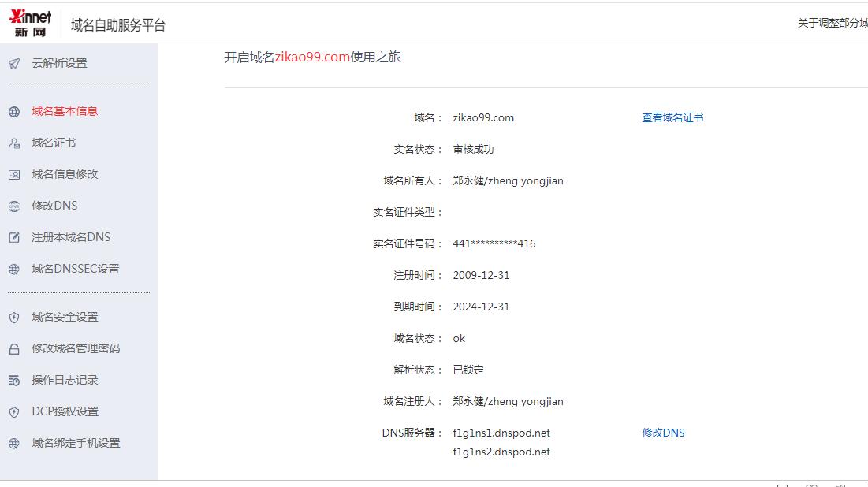
Task: Click the red zikao99.com in the heading
Action: tap(312, 57)
